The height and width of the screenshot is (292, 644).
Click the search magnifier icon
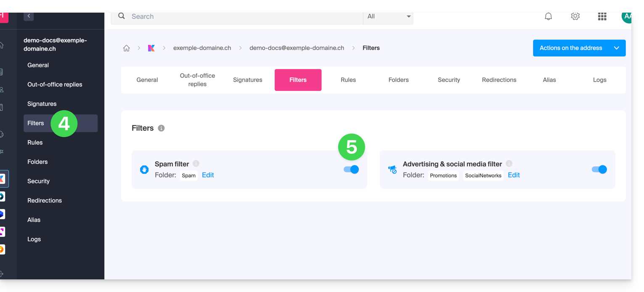click(122, 16)
